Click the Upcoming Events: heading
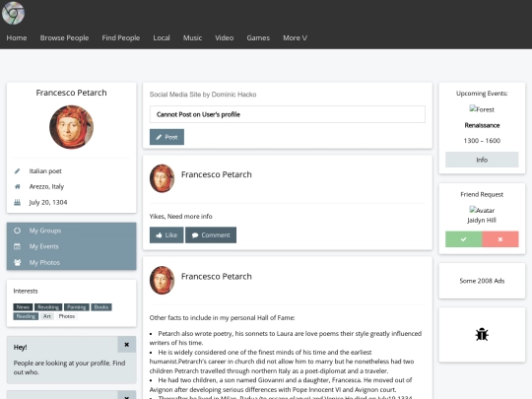532x399 pixels. (x=482, y=94)
